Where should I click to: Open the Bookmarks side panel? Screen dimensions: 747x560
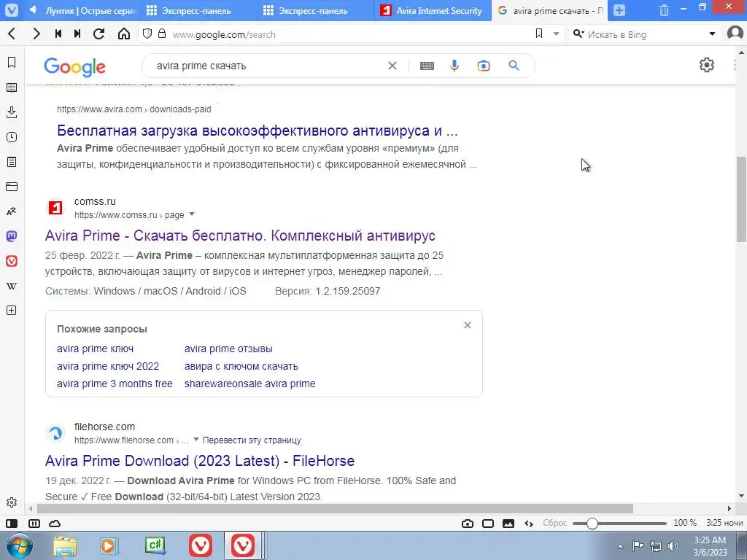pyautogui.click(x=12, y=63)
